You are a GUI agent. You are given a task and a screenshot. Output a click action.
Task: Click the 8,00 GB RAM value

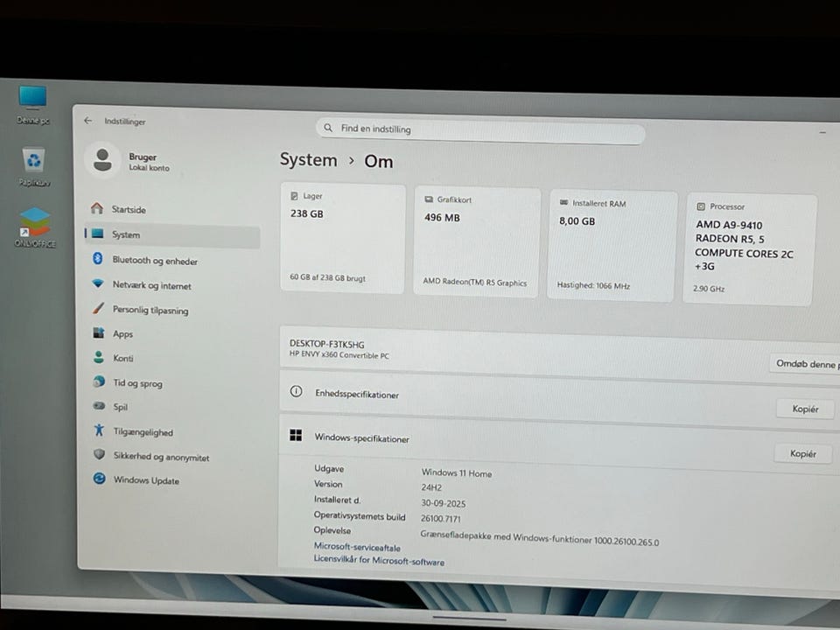577,220
